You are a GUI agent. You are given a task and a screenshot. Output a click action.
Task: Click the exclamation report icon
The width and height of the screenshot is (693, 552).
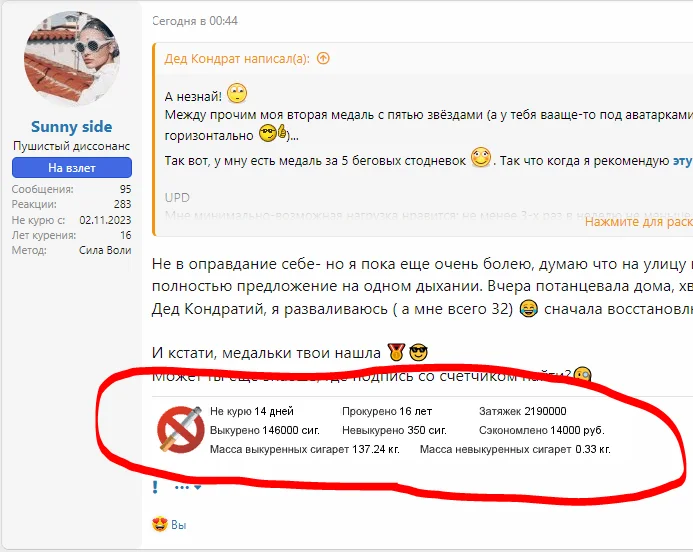[155, 487]
